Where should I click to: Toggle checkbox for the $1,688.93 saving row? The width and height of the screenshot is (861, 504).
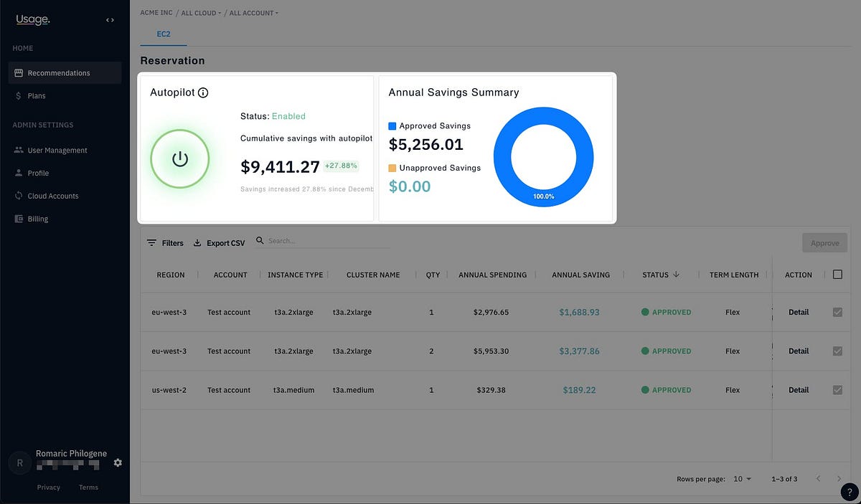tap(837, 312)
